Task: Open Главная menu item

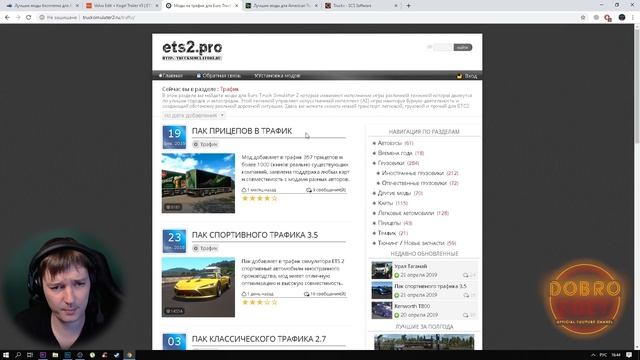Action: [171, 76]
